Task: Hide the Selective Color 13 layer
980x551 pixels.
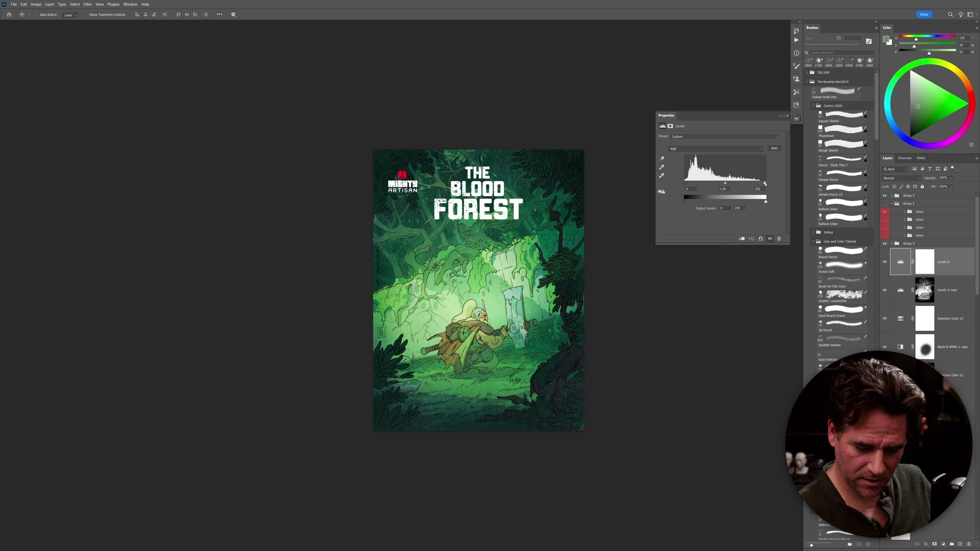Action: 885,318
